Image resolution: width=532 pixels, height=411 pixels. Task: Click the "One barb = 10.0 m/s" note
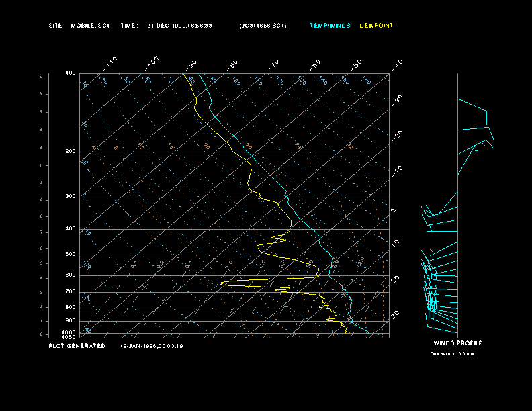[452, 354]
